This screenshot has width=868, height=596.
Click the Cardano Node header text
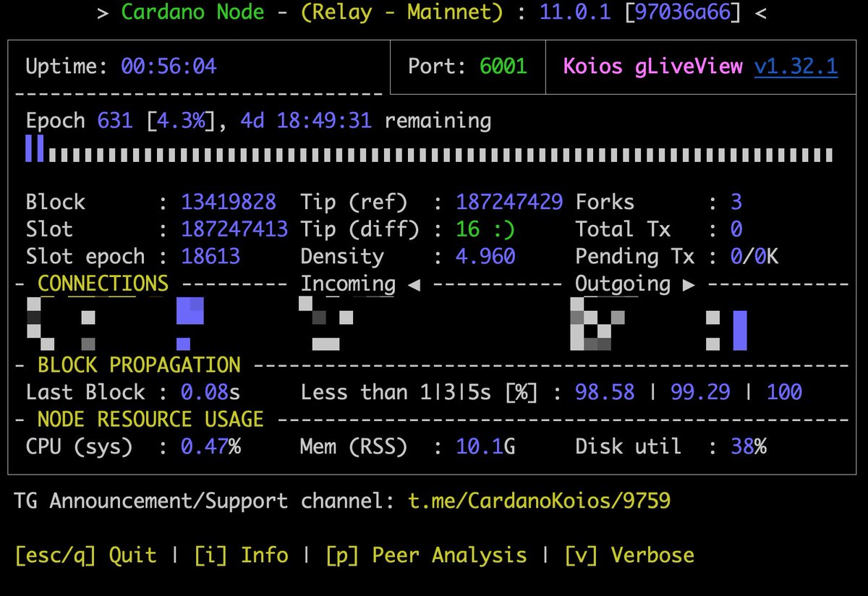click(192, 12)
